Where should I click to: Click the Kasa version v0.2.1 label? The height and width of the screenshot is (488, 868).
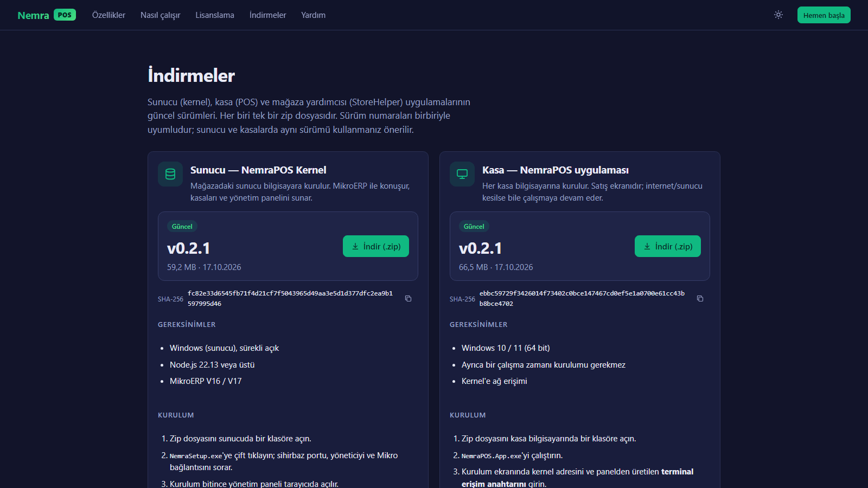(480, 248)
